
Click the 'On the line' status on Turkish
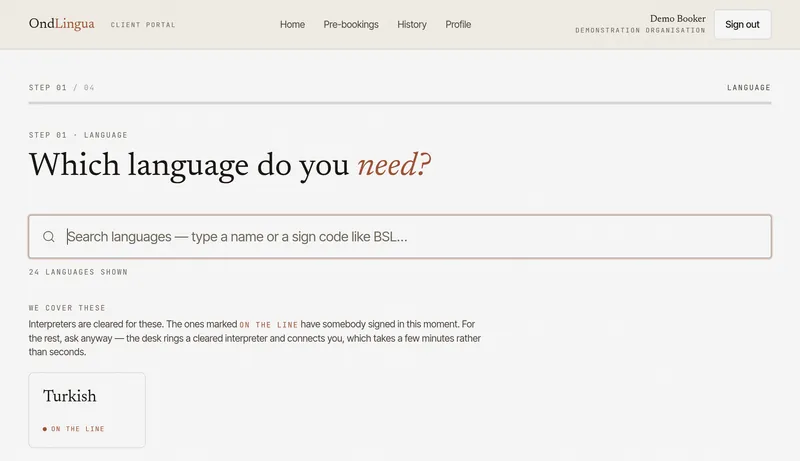click(x=74, y=429)
